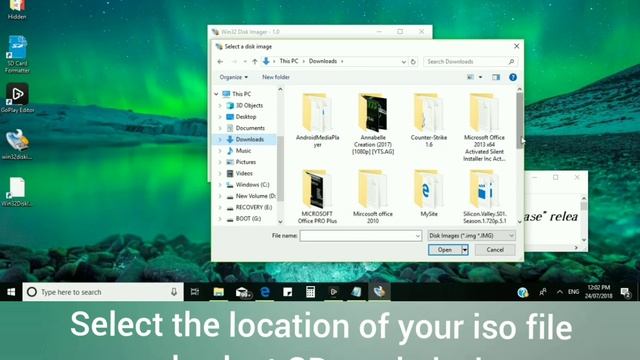Image resolution: width=640 pixels, height=360 pixels.
Task: Open the MySite folder
Action: [429, 193]
